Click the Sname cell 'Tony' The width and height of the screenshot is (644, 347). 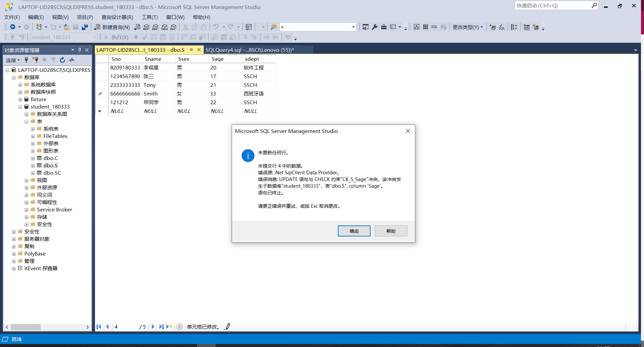coord(159,85)
